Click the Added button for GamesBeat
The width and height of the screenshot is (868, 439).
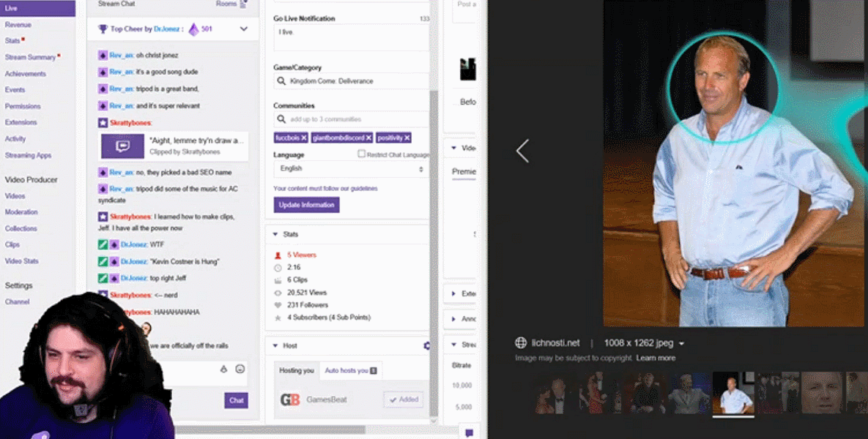pos(404,399)
